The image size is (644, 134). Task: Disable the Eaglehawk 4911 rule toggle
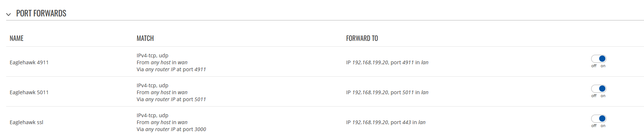tap(598, 59)
